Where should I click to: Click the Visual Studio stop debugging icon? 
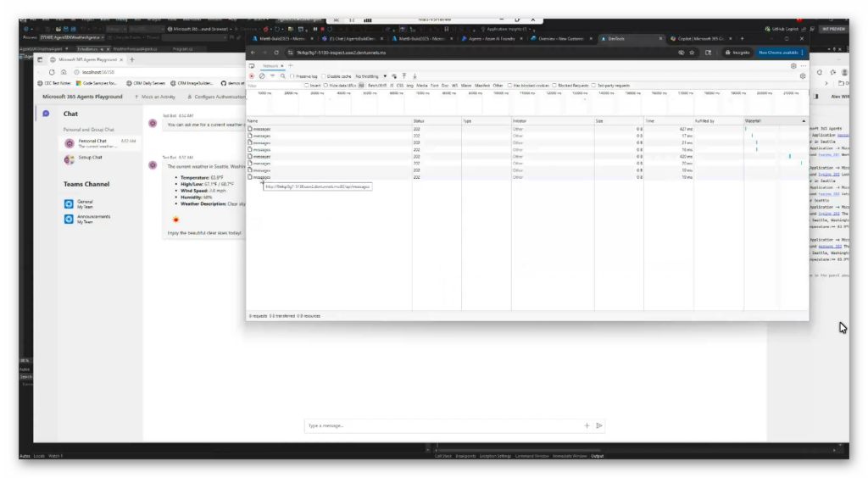[322, 29]
